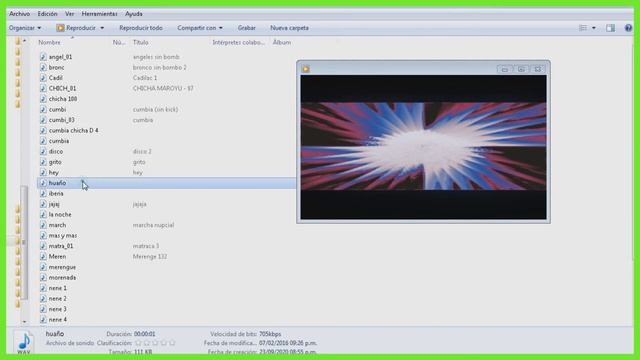Select the chicha 100 file icon
This screenshot has width=640, height=360.
[x=43, y=99]
